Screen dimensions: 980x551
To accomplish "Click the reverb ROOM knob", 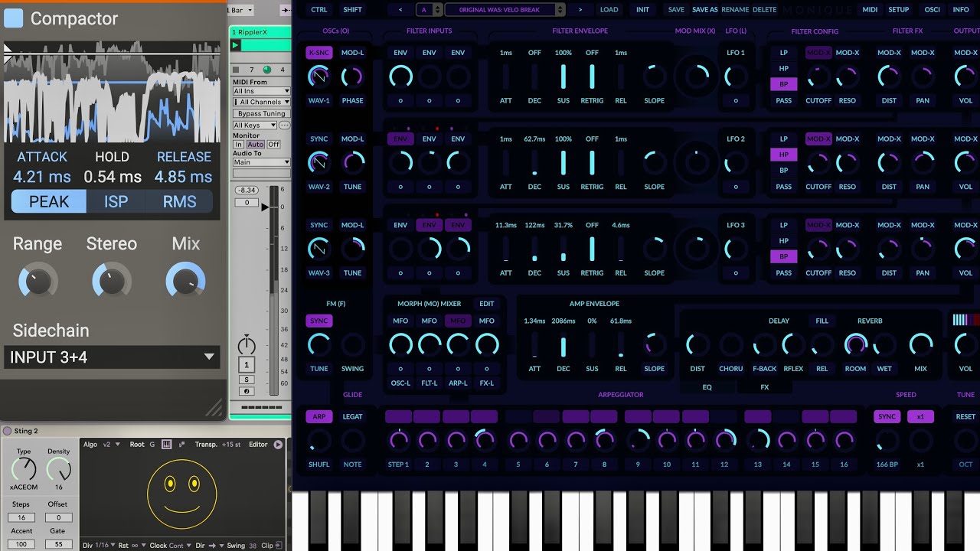I will pyautogui.click(x=855, y=344).
